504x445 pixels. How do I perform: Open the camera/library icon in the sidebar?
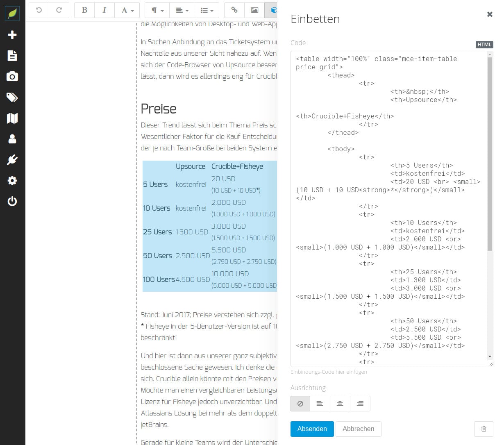pyautogui.click(x=12, y=76)
